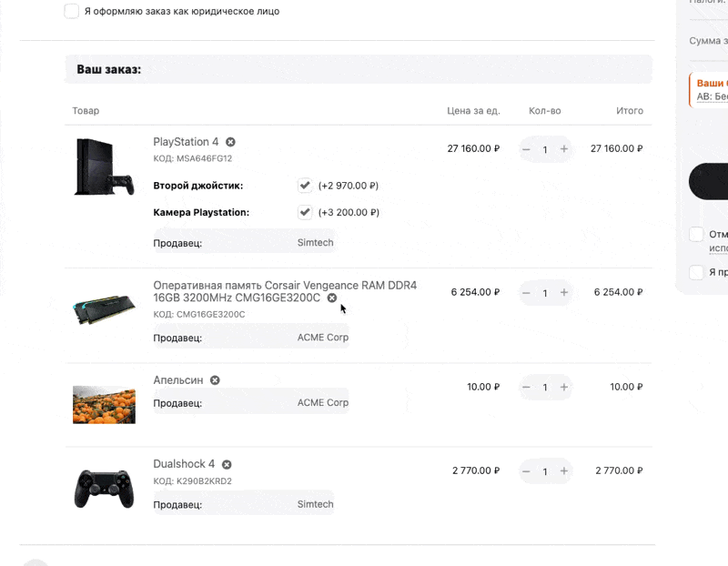Viewport: 728px width, 566px height.
Task: Tick the checkbox beside 'Отм' in the sidebar
Action: point(696,234)
